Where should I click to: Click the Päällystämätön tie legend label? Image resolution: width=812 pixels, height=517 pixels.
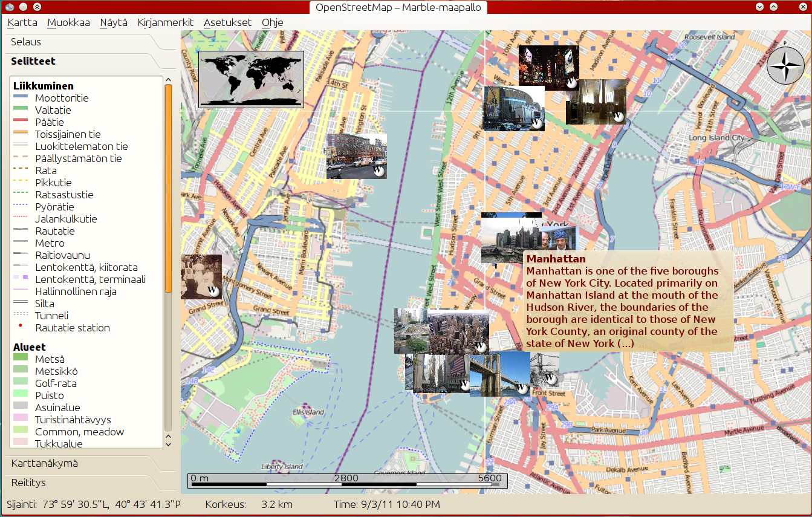point(79,158)
